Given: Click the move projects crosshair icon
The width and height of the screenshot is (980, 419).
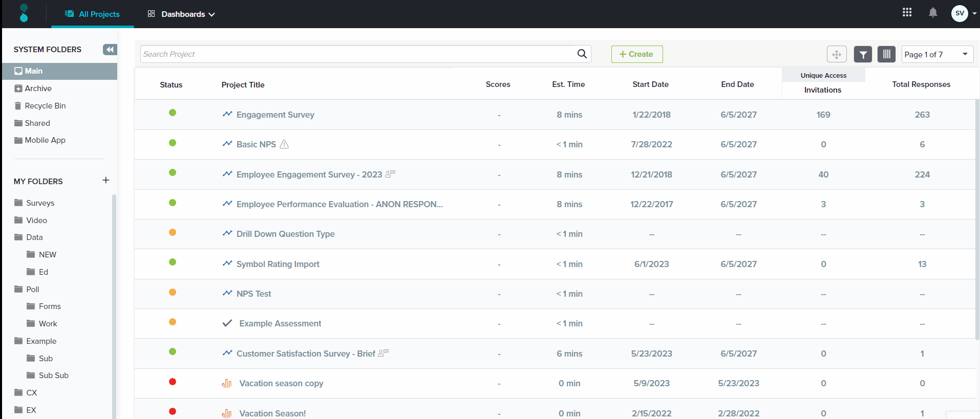Looking at the screenshot, I should click(837, 54).
